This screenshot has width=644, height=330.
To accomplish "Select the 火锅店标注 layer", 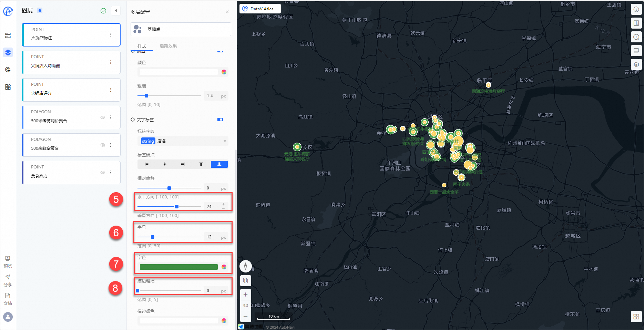I will coord(71,35).
